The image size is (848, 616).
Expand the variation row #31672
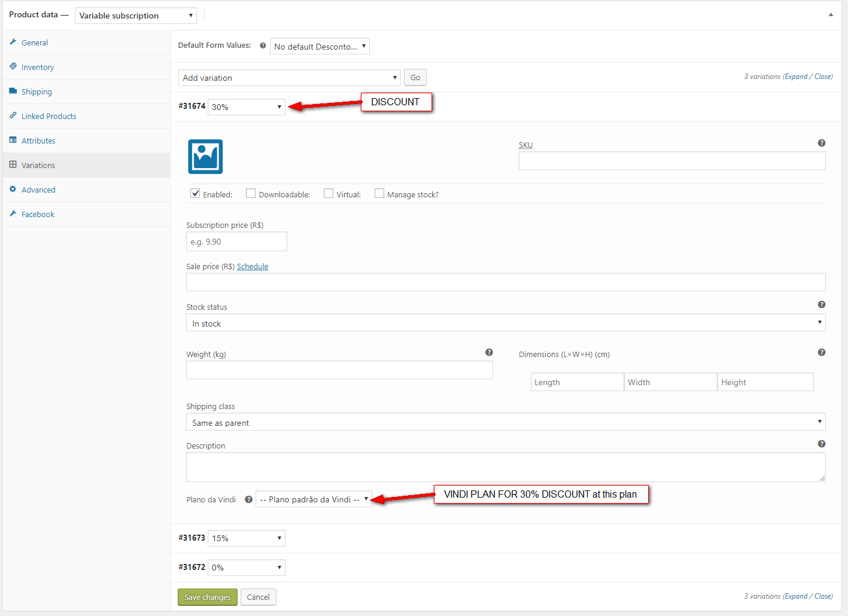pos(506,568)
